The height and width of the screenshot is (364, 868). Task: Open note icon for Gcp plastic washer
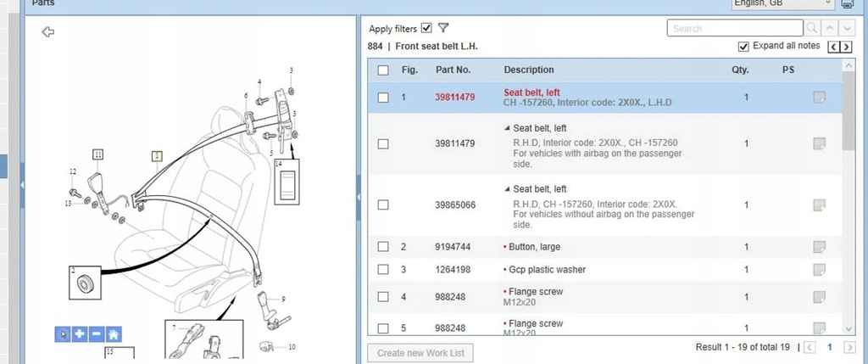(820, 270)
